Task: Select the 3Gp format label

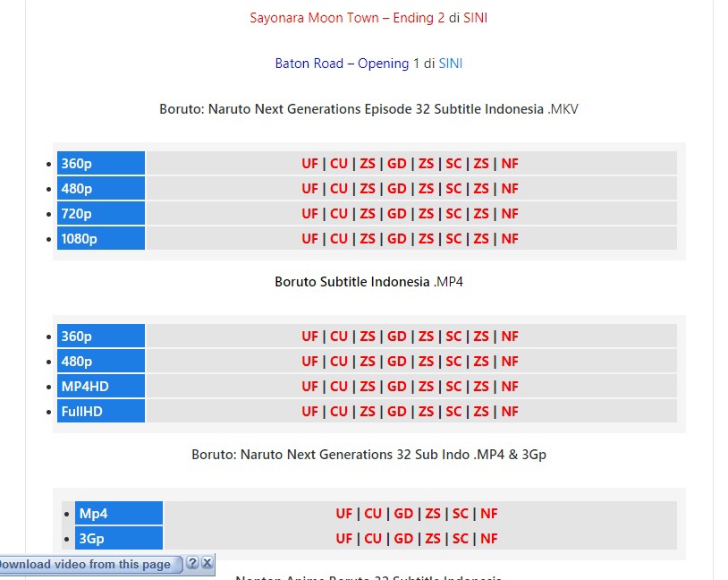Action: point(119,539)
